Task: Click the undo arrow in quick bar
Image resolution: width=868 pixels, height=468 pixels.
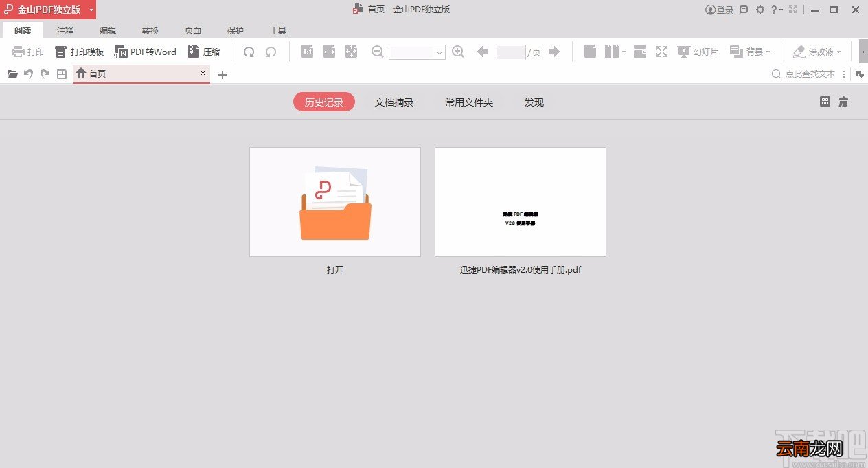Action: click(29, 74)
